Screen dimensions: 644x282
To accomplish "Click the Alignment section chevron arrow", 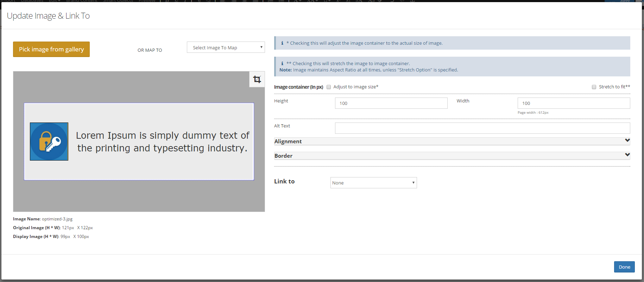I will (627, 140).
